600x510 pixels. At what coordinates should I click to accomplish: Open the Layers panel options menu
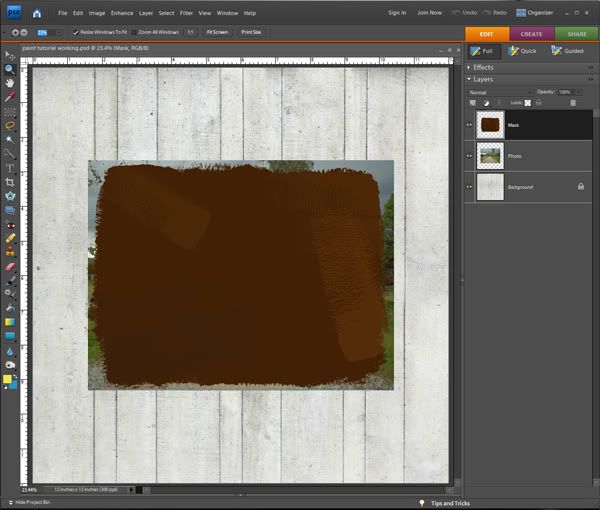pos(591,80)
